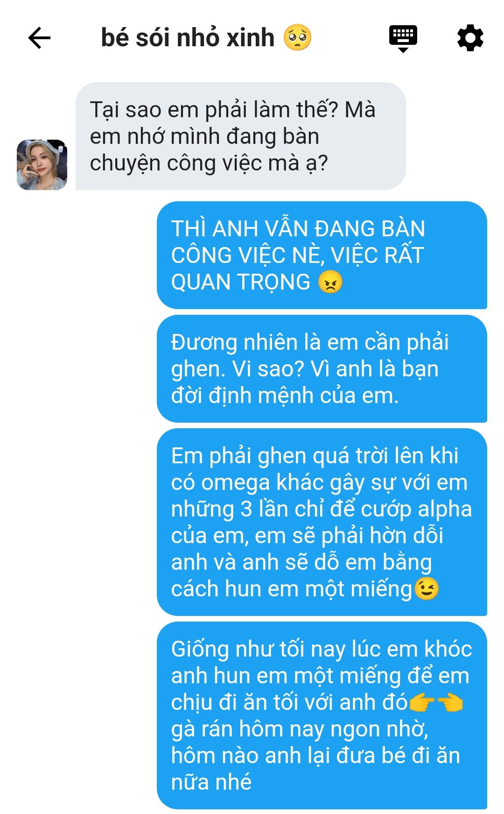Open the settings gear icon
The width and height of the screenshot is (504, 814).
click(x=470, y=38)
